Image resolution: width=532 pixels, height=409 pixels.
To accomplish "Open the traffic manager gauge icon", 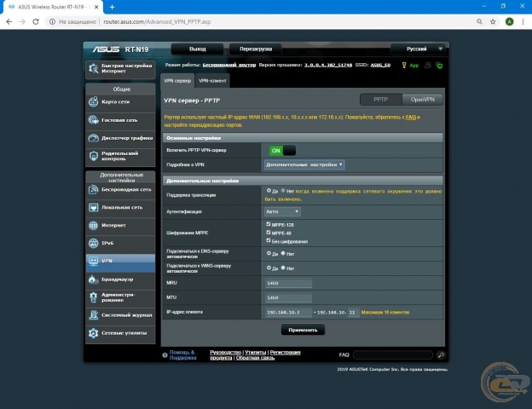I will coord(93,138).
